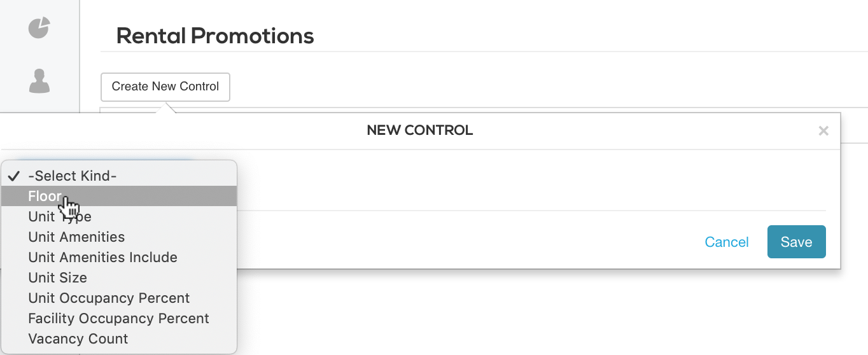Select the Unit Amenities option
Viewport: 868px width, 355px height.
click(x=76, y=237)
